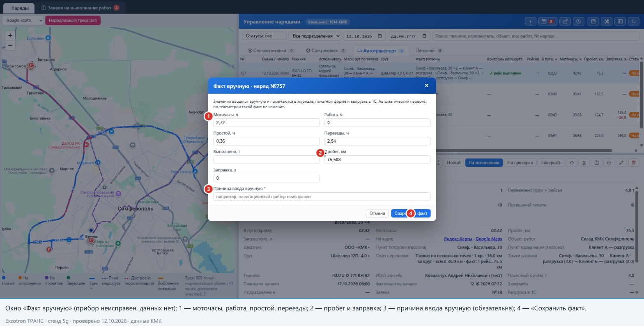Click the recalculate (sync) icon in the order toolbar
Viewport: 644px width, 326px height.
[571, 163]
